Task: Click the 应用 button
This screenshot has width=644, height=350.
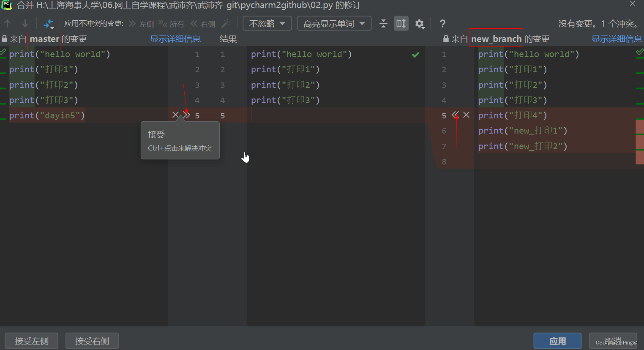Action: (x=557, y=341)
